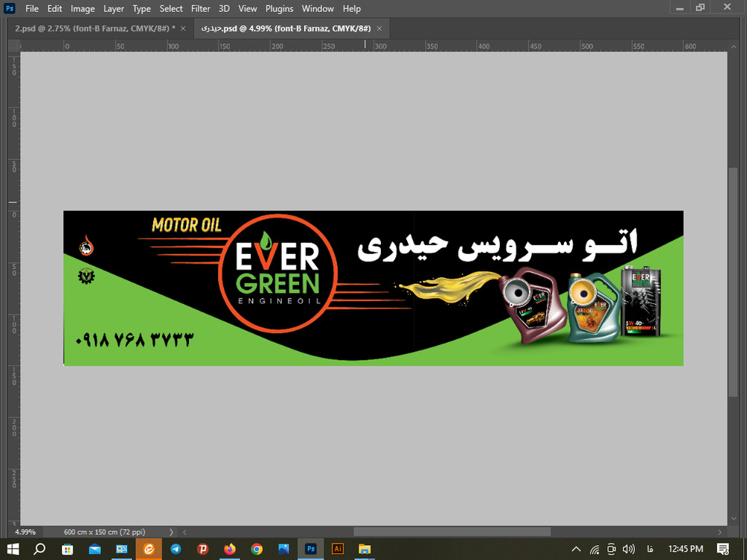Click the Persian phone number on the banner

(134, 340)
